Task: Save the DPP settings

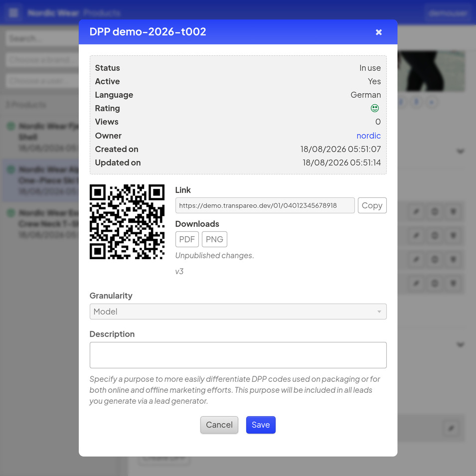Action: coord(261,425)
